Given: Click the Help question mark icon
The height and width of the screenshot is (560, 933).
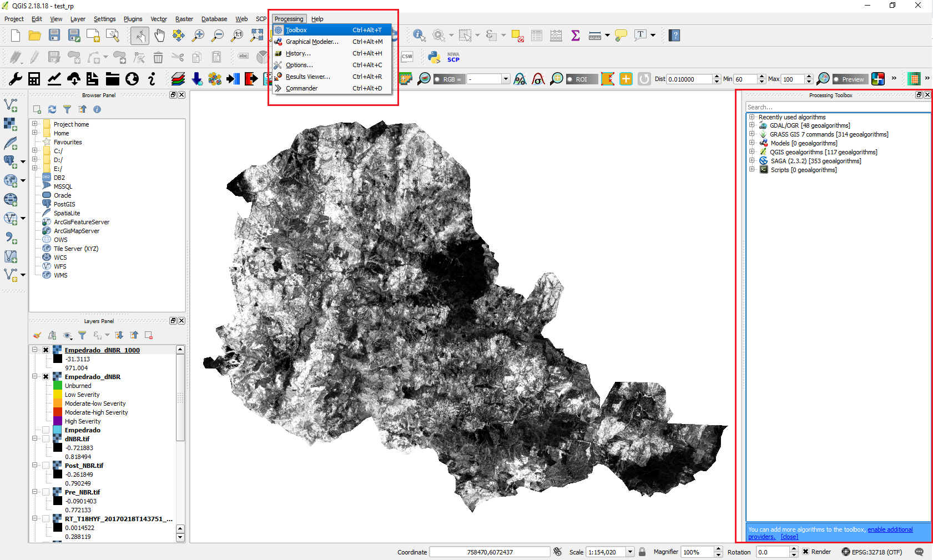Looking at the screenshot, I should 674,36.
